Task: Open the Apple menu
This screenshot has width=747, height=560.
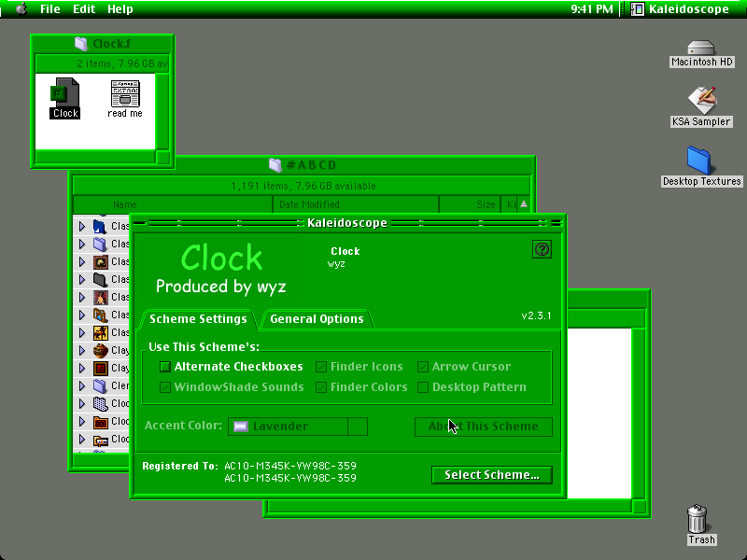Action: (21, 8)
